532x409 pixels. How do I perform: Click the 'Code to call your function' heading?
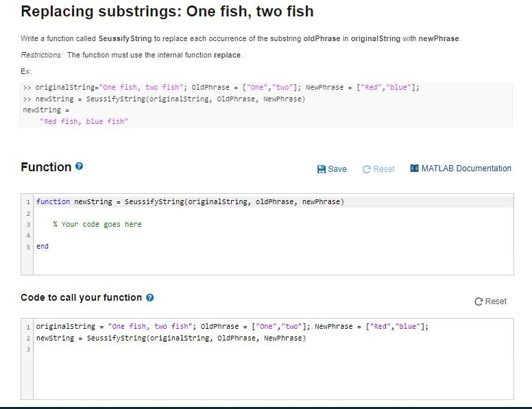[x=82, y=297]
